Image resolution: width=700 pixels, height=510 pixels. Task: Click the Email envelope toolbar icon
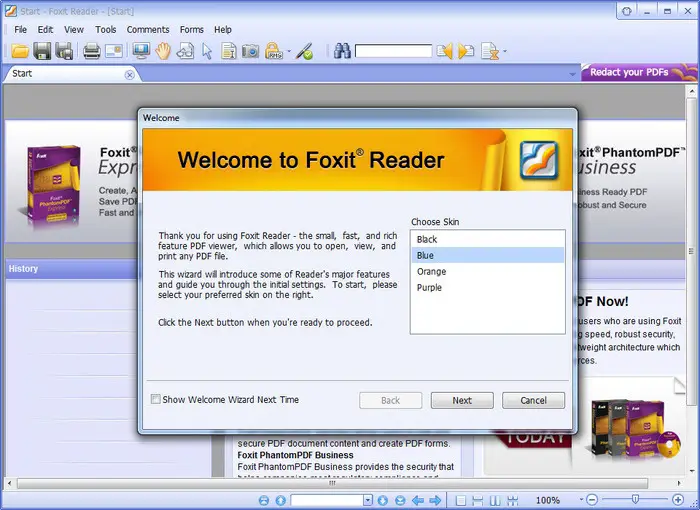pyautogui.click(x=114, y=51)
